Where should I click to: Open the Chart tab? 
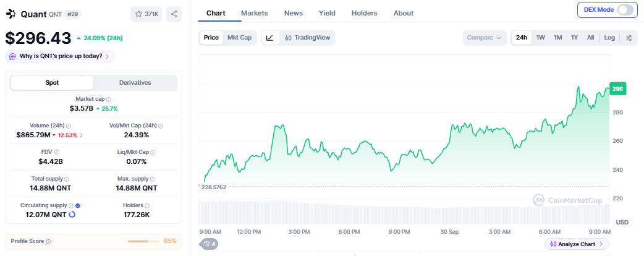coord(216,13)
